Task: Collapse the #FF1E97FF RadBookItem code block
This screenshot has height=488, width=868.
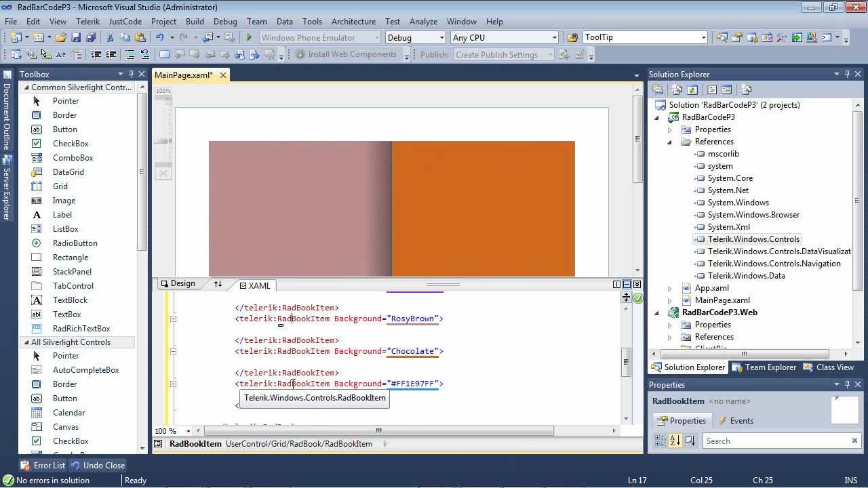Action: 173,384
